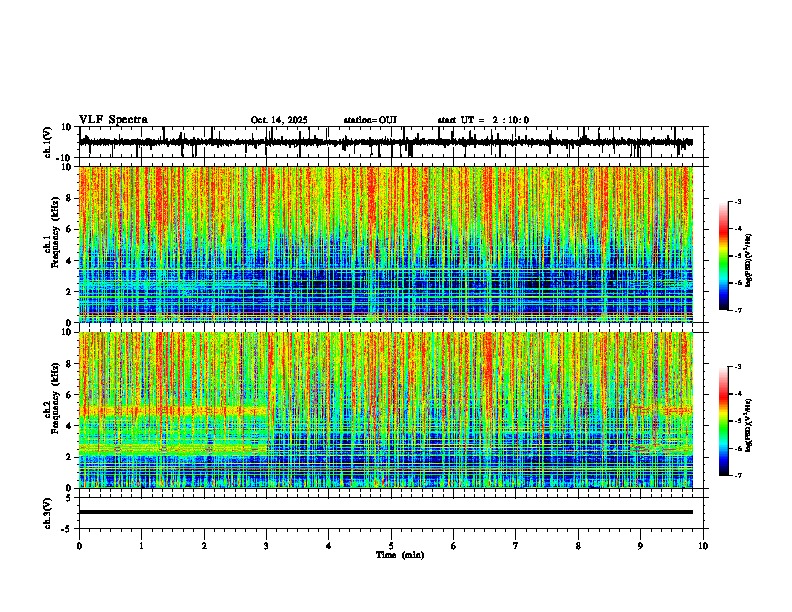Click the ch.3 voltage flat trace line

[x=386, y=512]
